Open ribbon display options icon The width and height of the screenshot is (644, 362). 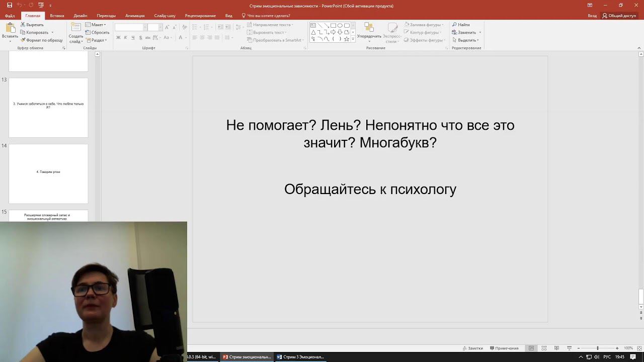(590, 5)
